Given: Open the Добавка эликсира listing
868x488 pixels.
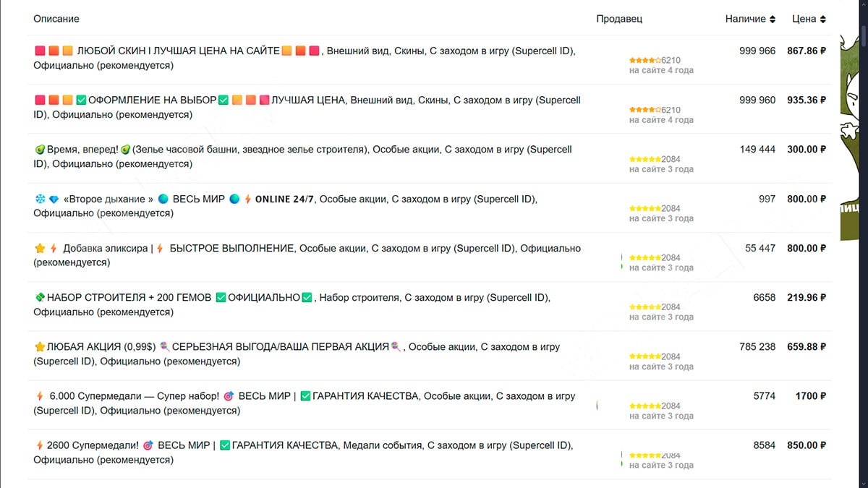Looking at the screenshot, I should pyautogui.click(x=430, y=256).
